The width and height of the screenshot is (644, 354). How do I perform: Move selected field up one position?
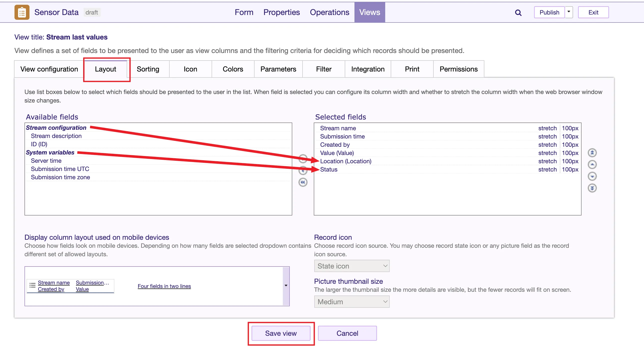pyautogui.click(x=592, y=164)
